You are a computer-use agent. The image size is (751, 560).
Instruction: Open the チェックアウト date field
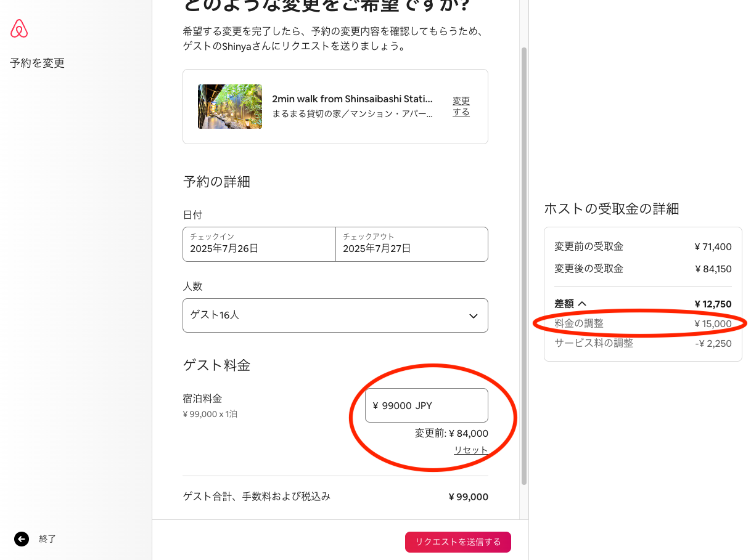411,244
